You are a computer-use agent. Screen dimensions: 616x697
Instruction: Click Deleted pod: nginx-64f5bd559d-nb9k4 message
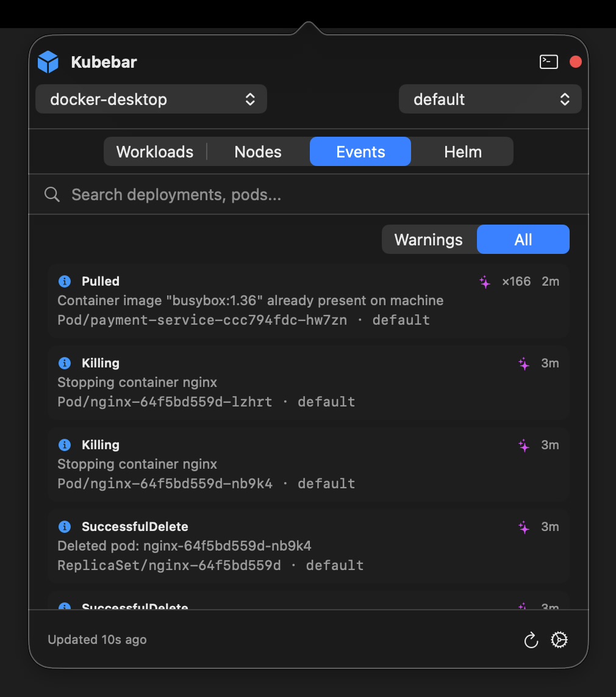tap(184, 546)
